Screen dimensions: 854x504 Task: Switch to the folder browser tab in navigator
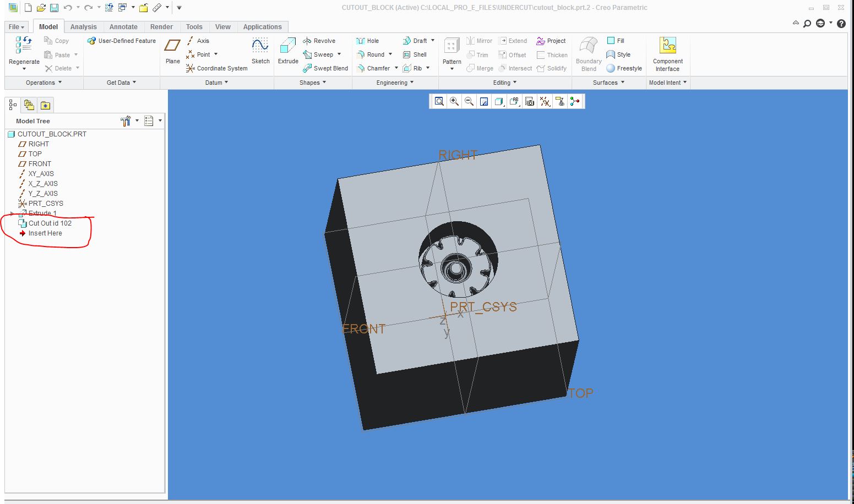pyautogui.click(x=29, y=105)
